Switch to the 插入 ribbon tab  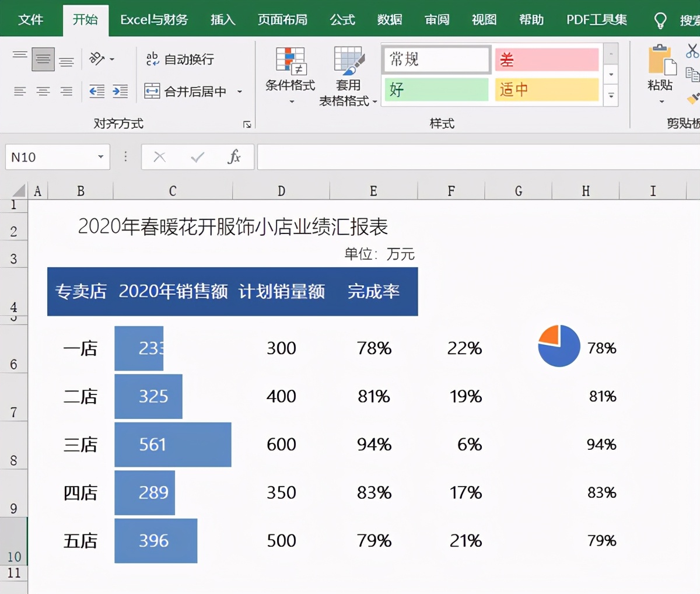(223, 19)
